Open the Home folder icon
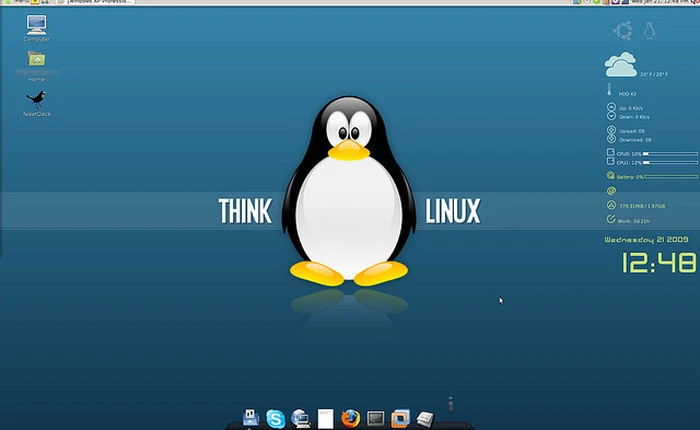This screenshot has height=430, width=700. [36, 58]
